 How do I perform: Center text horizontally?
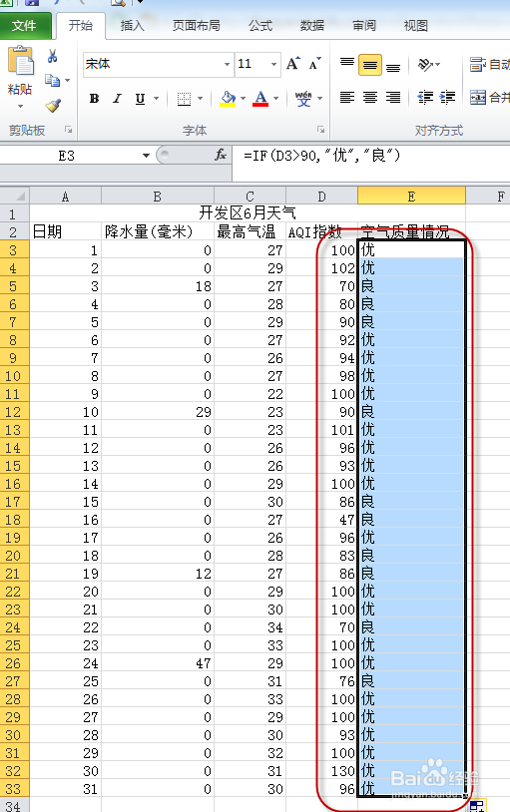[x=370, y=98]
